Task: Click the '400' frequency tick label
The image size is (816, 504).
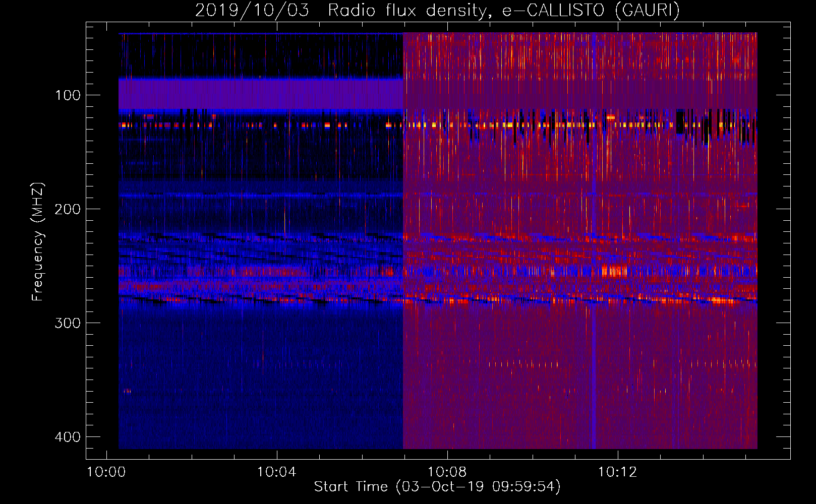Action: click(x=68, y=437)
